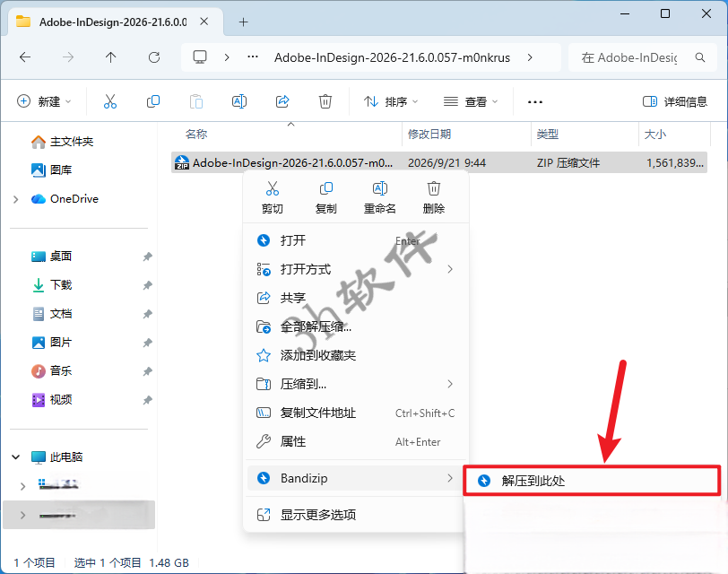The height and width of the screenshot is (574, 728).
Task: Click the address bar ellipsis breadcrumb
Action: 253,57
